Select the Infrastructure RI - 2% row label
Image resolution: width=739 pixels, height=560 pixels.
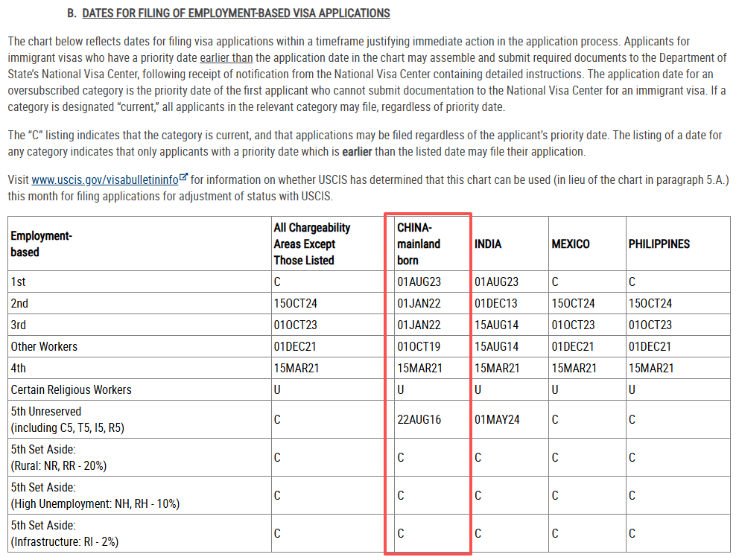pos(64,533)
